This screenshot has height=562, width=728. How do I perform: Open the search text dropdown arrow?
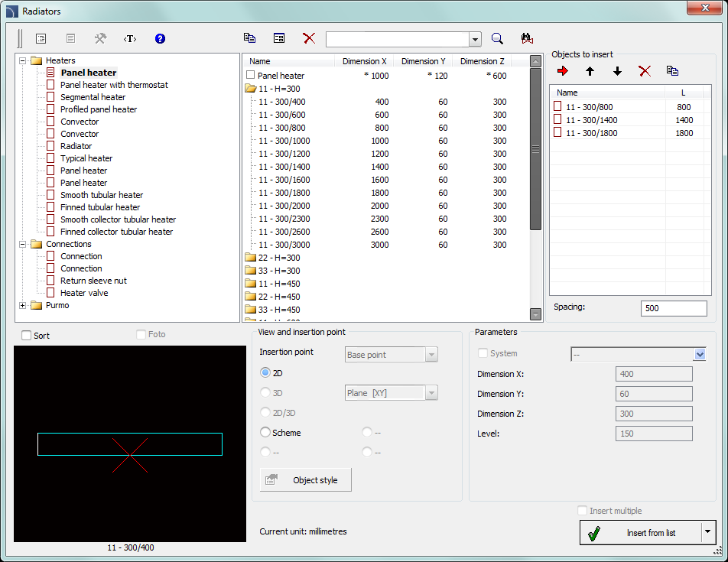point(475,39)
